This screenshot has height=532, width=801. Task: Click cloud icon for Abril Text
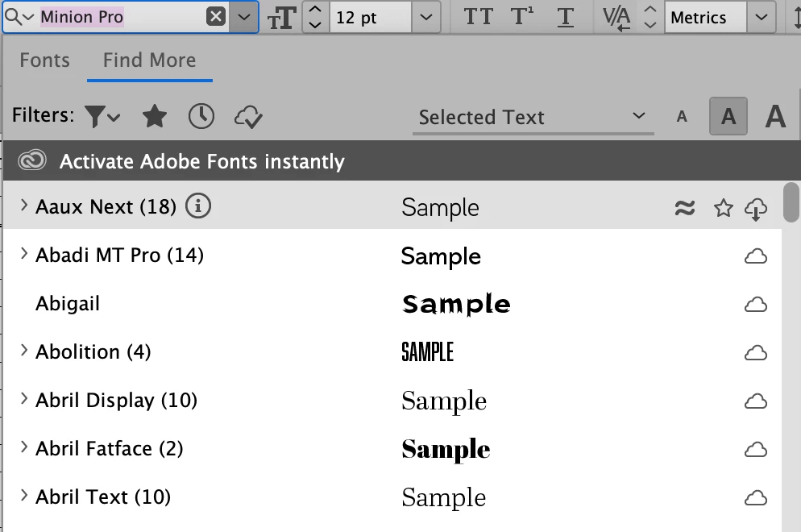coord(756,498)
